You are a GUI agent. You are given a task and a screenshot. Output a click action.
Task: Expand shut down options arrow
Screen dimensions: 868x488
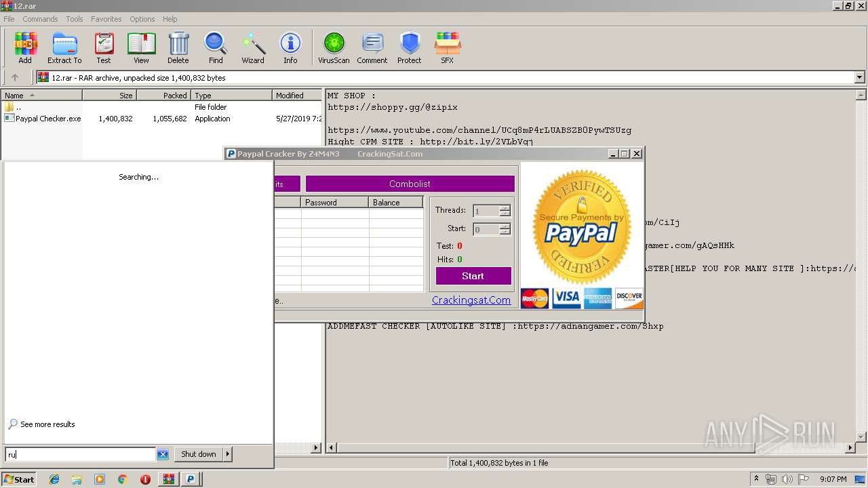click(x=227, y=454)
